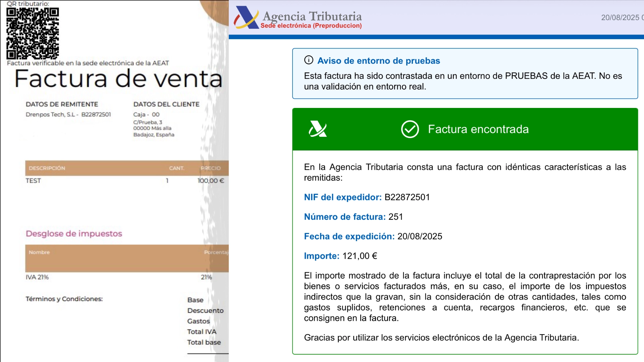Click 'Descuento' totals label

206,311
